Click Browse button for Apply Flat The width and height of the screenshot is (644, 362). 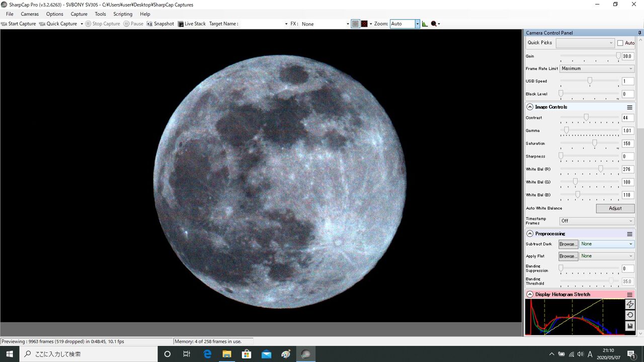pos(568,256)
